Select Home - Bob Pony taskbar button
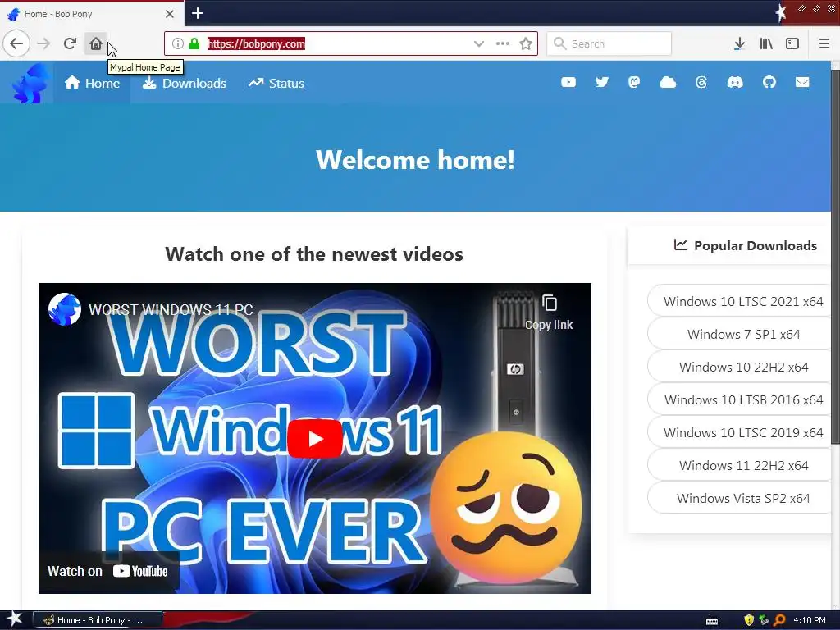 tap(98, 620)
